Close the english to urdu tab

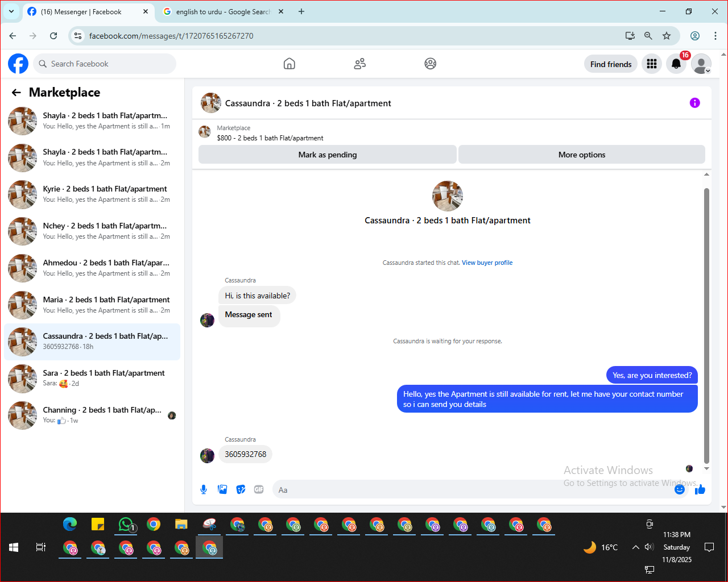(x=281, y=11)
